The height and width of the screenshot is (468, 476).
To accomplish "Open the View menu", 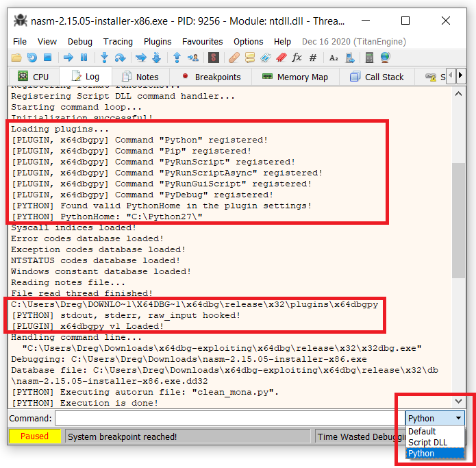I will [47, 42].
